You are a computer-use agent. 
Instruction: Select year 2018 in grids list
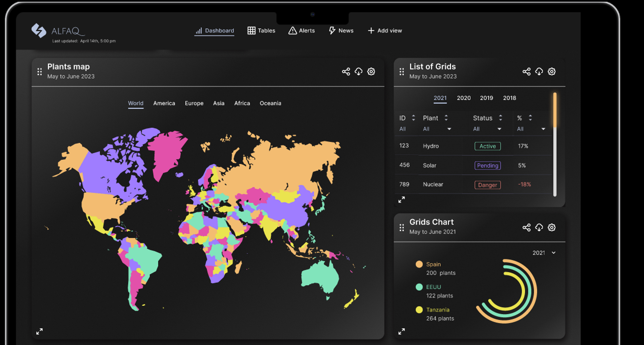click(x=510, y=98)
